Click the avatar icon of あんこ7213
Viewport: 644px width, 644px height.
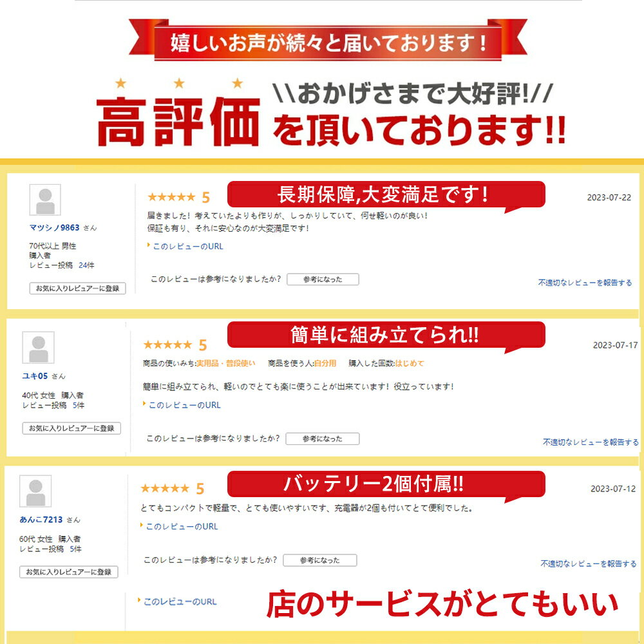coord(35,491)
